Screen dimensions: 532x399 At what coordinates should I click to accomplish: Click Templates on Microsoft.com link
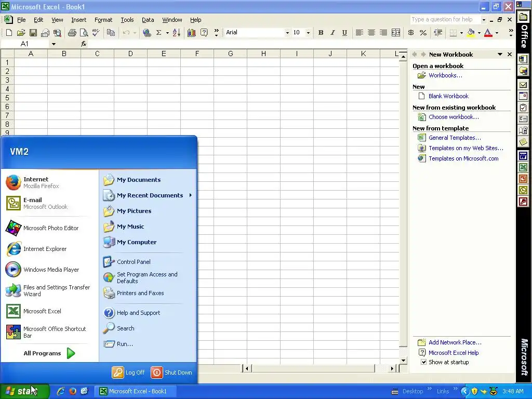[463, 158]
